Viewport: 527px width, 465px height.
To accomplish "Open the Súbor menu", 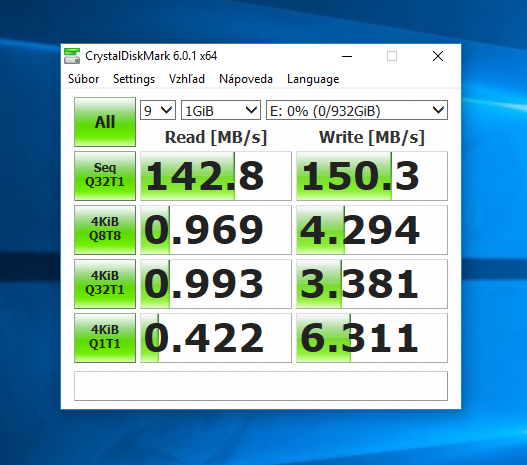I will pyautogui.click(x=83, y=79).
